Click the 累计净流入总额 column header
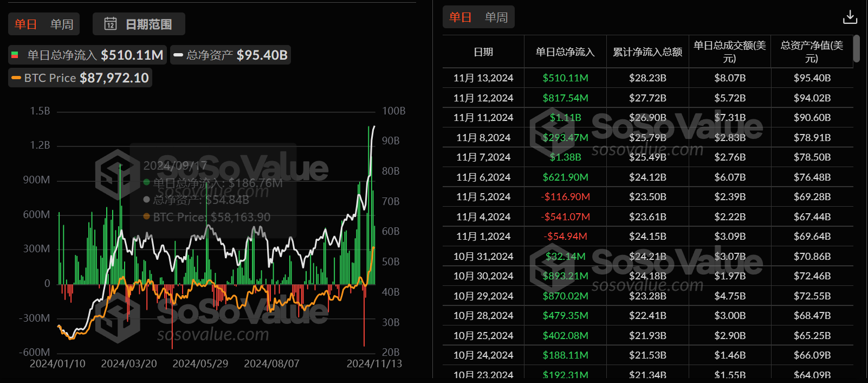The image size is (868, 383). point(647,52)
